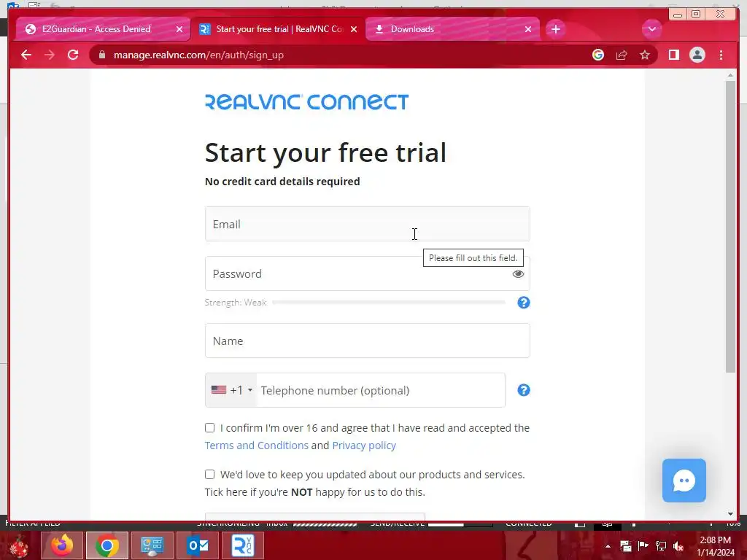747x560 pixels.
Task: Go back to the previous page
Action: tap(26, 55)
